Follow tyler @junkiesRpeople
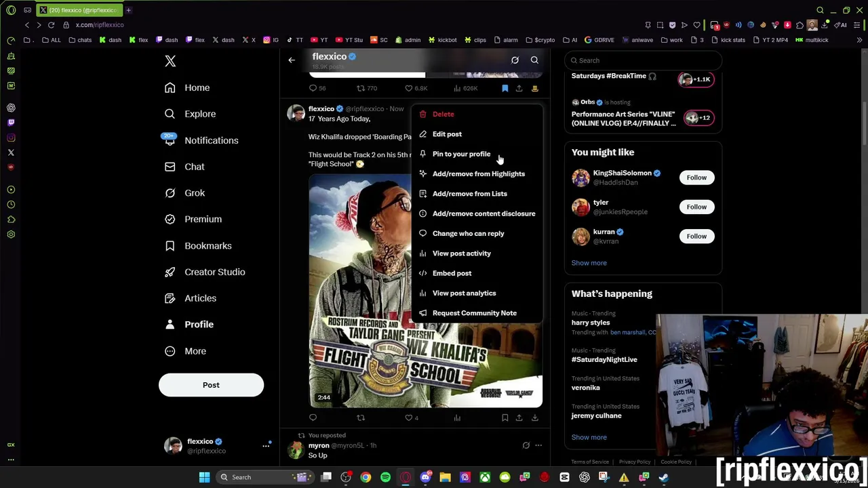868x488 pixels. coord(696,207)
